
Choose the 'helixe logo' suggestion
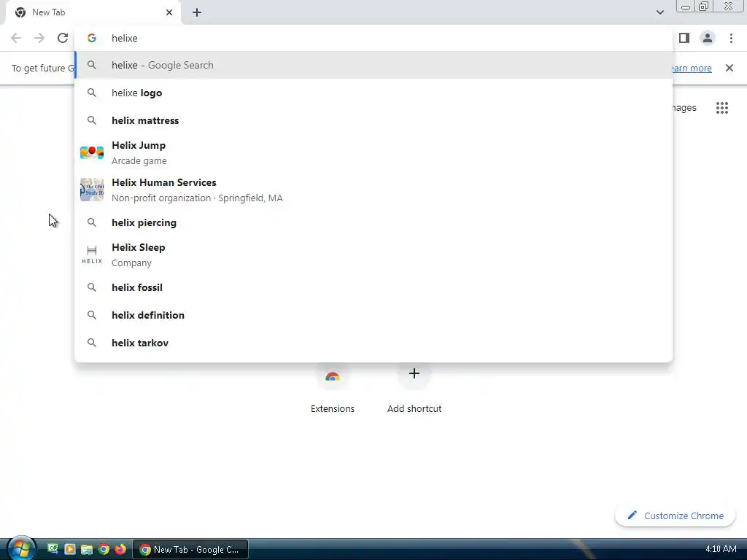point(373,93)
